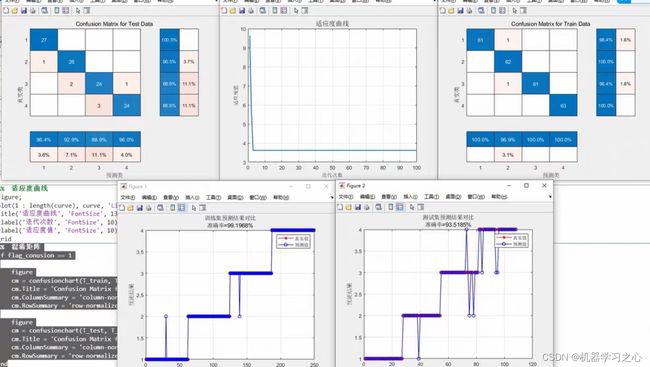This screenshot has width=650, height=367.
Task: Open 插入(I) menu in Figure 2
Action: pyautogui.click(x=410, y=197)
